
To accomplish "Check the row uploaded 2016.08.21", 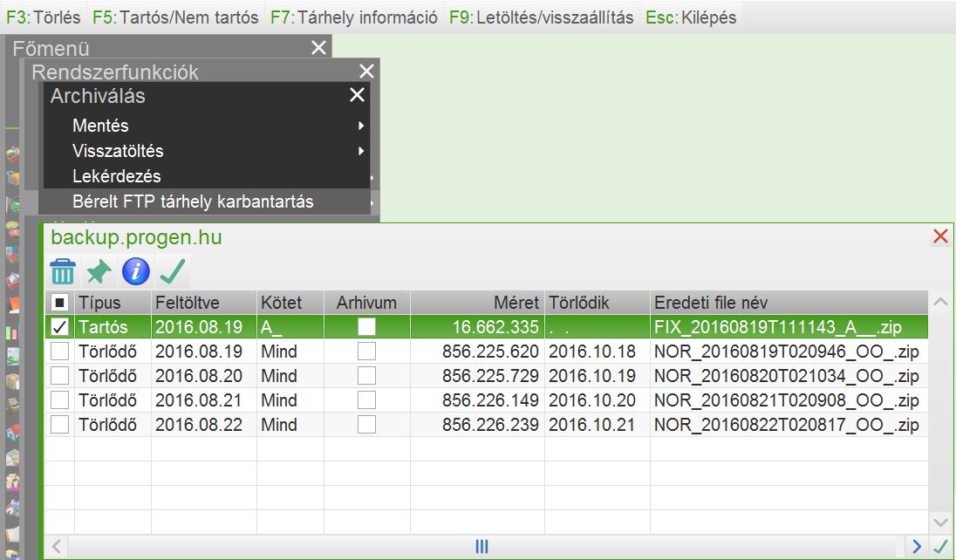I will (x=59, y=400).
